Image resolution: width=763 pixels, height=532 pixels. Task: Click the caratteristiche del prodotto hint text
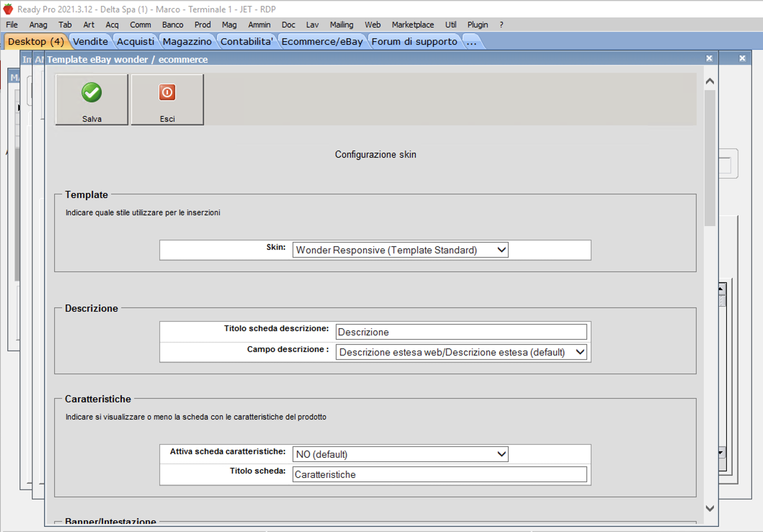click(196, 417)
